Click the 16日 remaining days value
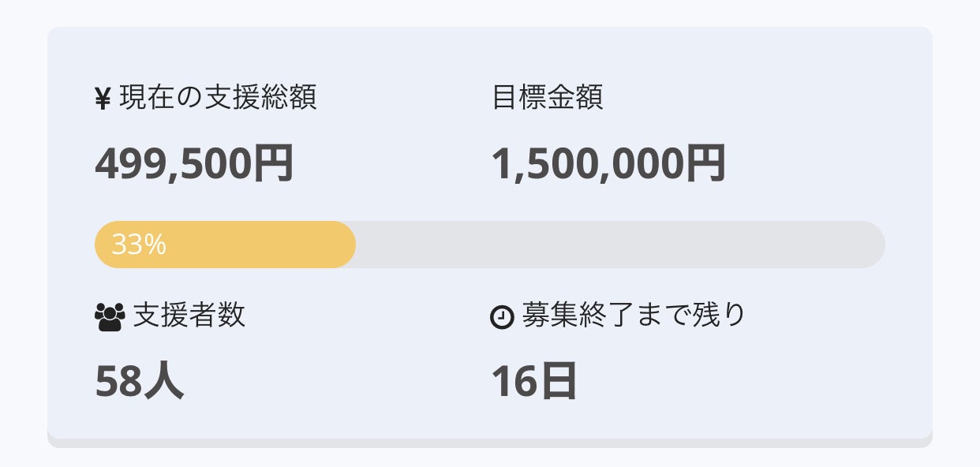980x467 pixels. click(x=534, y=382)
